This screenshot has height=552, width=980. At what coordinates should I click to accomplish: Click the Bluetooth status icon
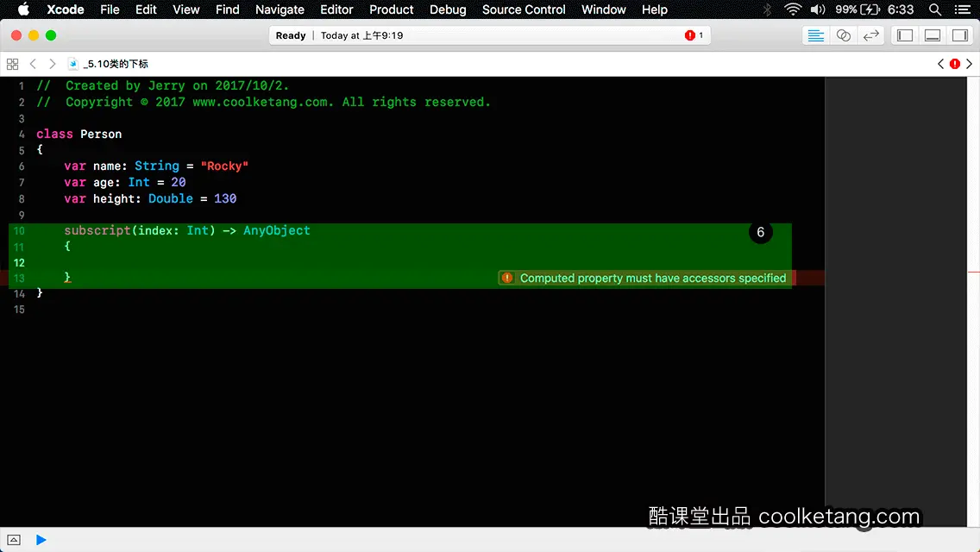[767, 9]
